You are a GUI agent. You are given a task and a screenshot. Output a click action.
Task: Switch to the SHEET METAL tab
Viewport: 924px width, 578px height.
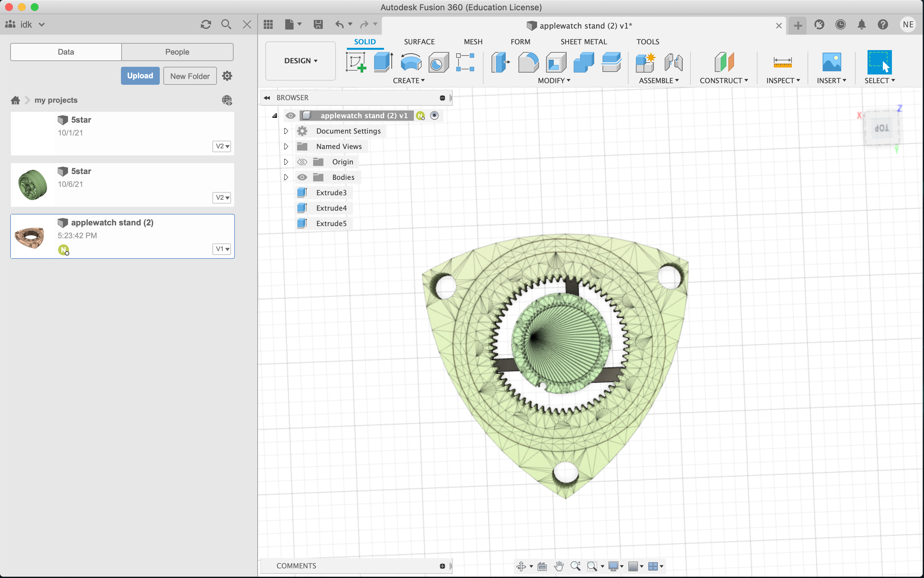coord(583,42)
